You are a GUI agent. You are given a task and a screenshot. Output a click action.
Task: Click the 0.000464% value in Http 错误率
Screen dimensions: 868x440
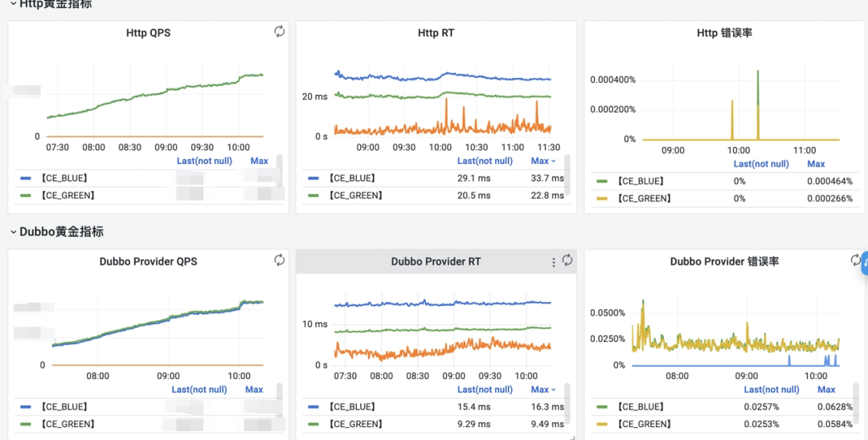(x=829, y=181)
